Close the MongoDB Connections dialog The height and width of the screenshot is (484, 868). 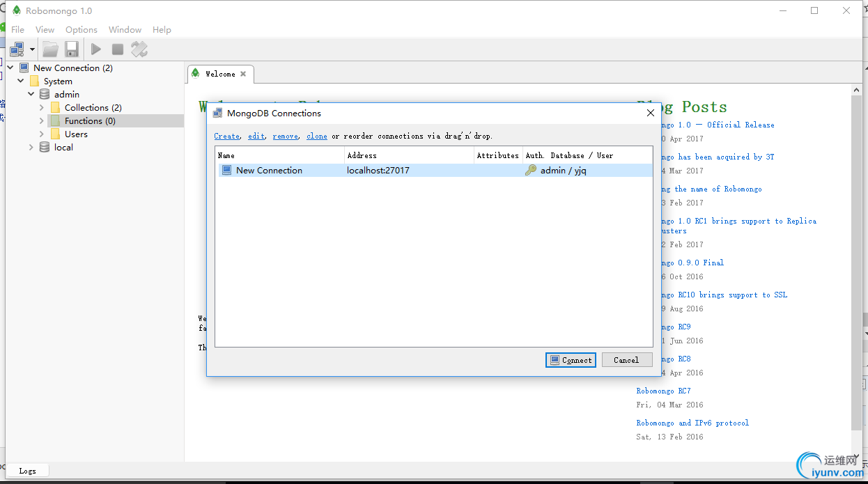coord(650,113)
